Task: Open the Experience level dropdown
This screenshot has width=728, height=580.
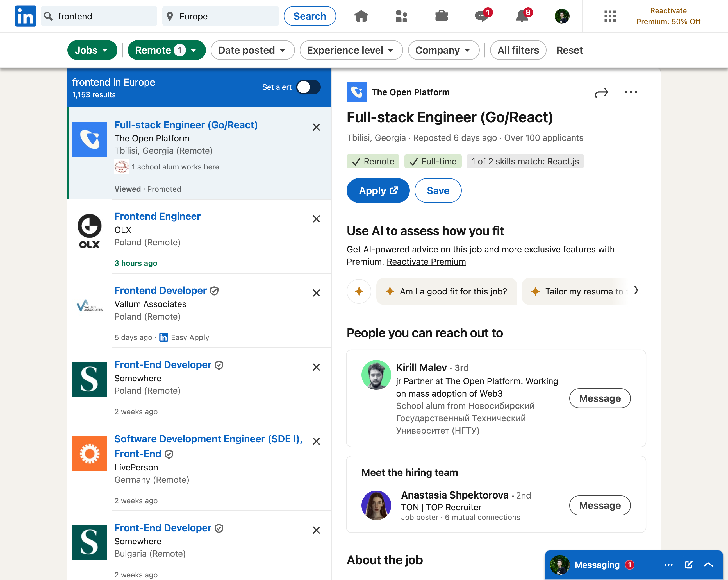Action: point(351,50)
